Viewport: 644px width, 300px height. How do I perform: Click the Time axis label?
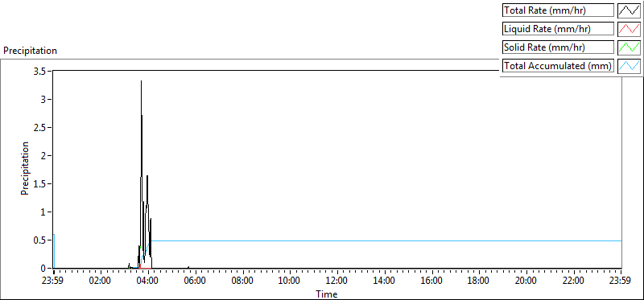coord(327,294)
